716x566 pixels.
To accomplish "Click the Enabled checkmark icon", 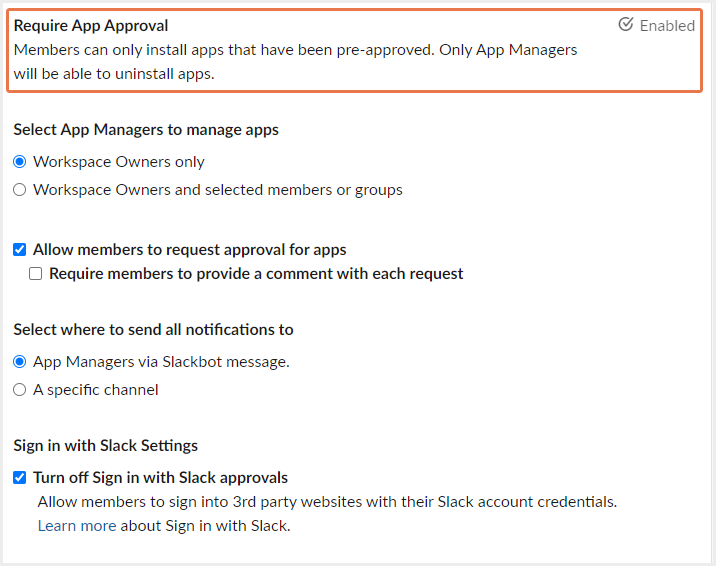I will click(626, 25).
